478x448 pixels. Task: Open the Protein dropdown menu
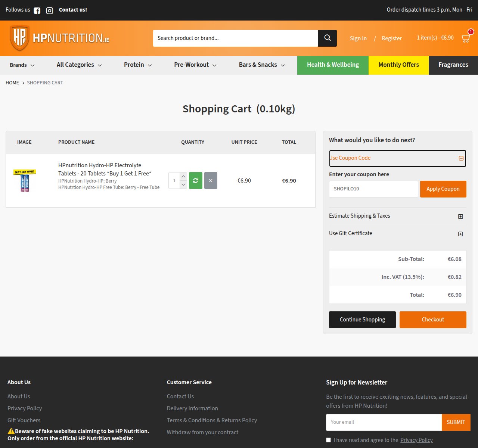138,65
